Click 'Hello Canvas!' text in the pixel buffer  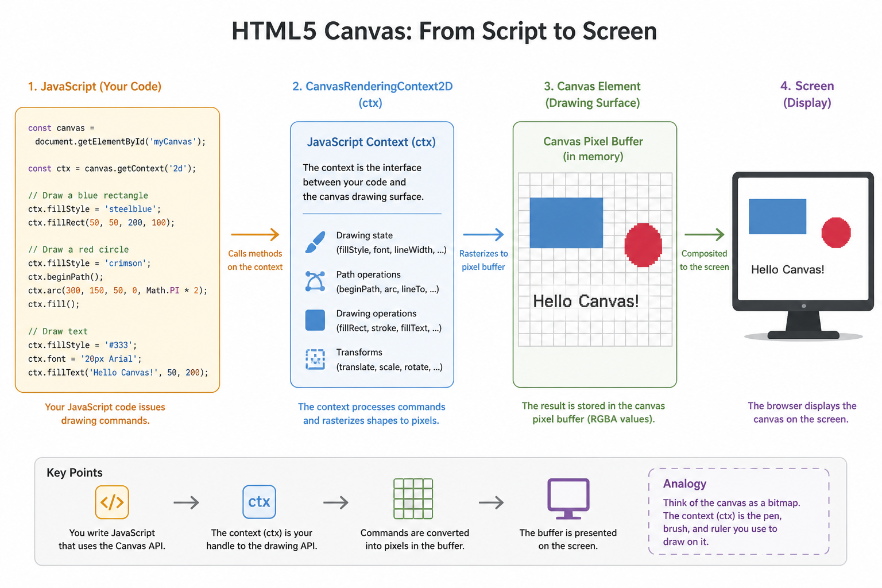point(586,301)
